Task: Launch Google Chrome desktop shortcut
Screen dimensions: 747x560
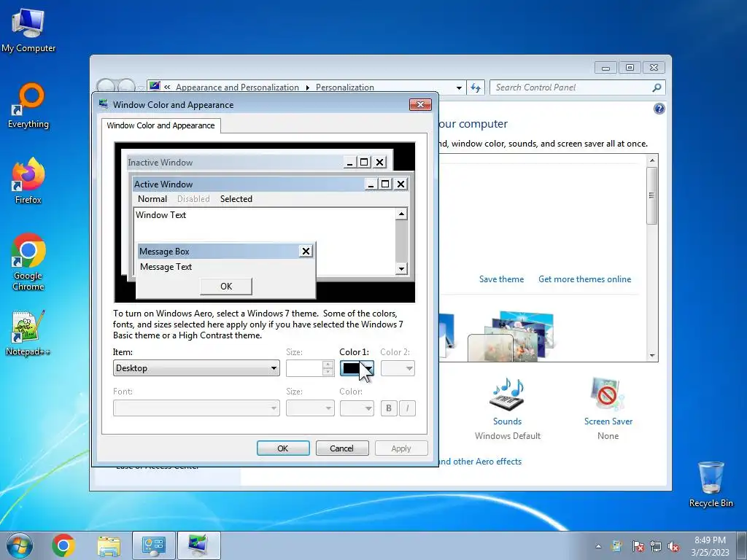Action: tap(28, 262)
